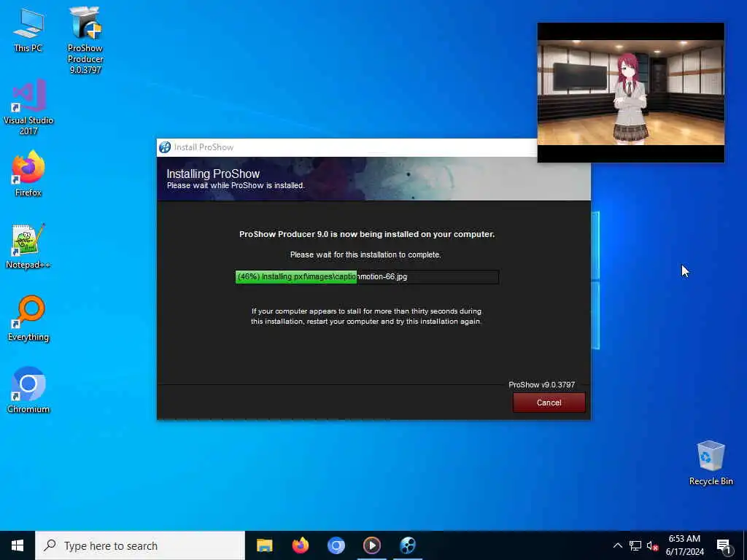Open clock and date flyout
Viewport: 747px width, 560px height.
[684, 545]
